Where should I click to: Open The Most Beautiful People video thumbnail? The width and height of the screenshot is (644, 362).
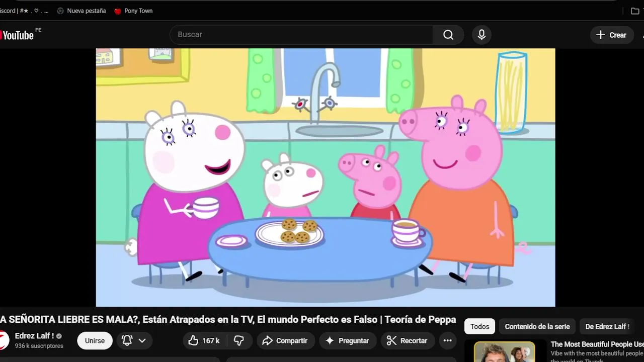(505, 351)
